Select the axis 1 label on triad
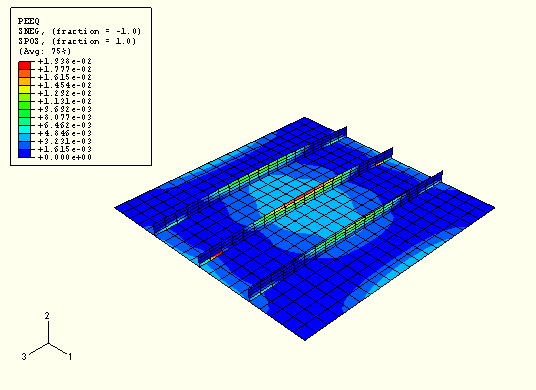This screenshot has height=390, width=536. coord(70,357)
